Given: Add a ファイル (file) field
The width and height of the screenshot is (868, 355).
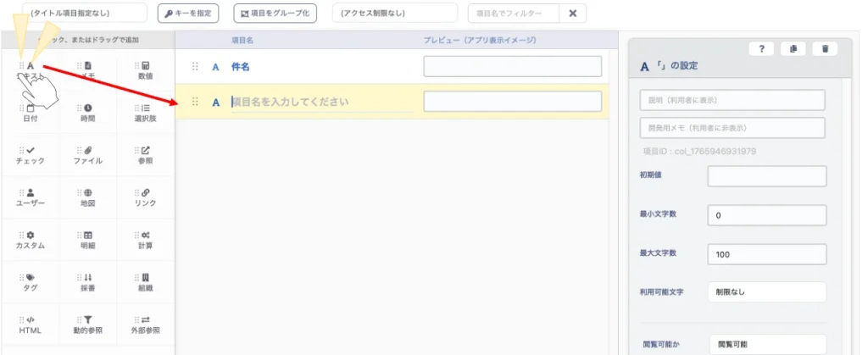Looking at the screenshot, I should pos(88,155).
